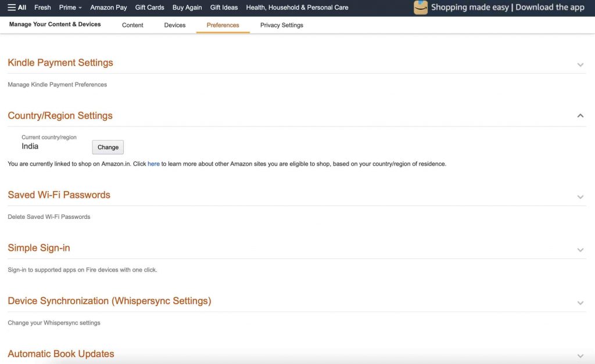Viewport: 595px width, 364px height.
Task: Click the Saved Wi-Fi Passwords heading
Action: (59, 195)
